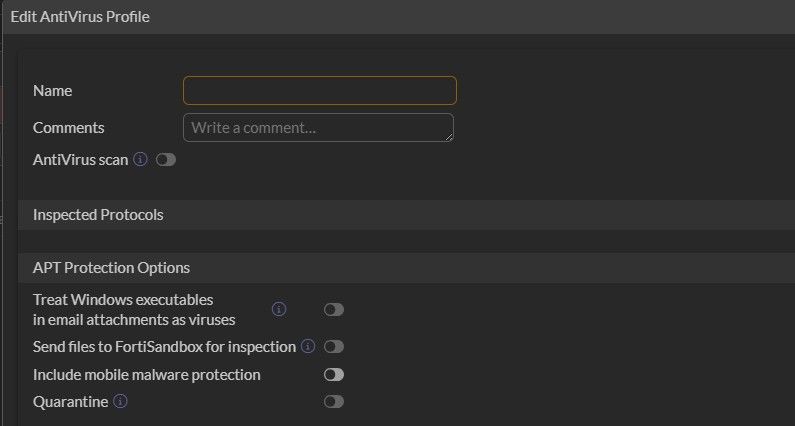This screenshot has width=795, height=426.
Task: Enable treat Windows executables as viruses
Action: [333, 310]
